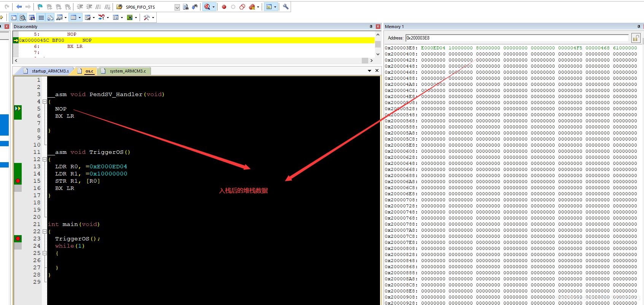
Task: Open the configuration wrench icon
Action: [x=286, y=7]
